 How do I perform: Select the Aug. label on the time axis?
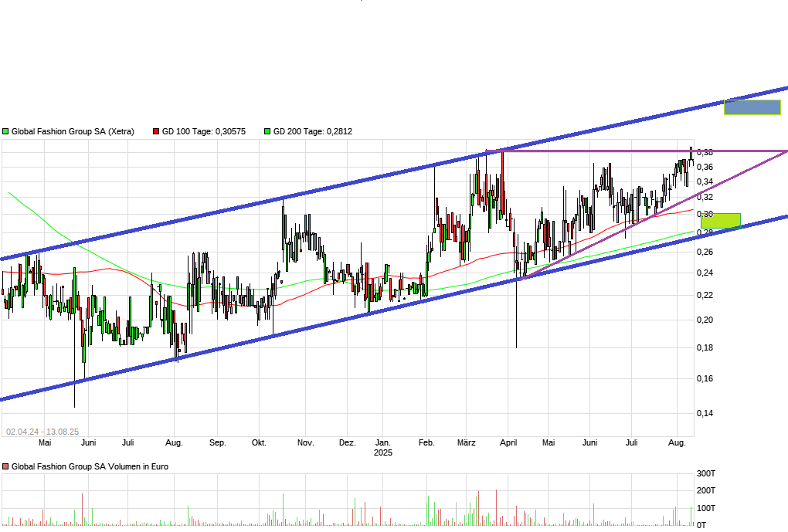coord(678,442)
